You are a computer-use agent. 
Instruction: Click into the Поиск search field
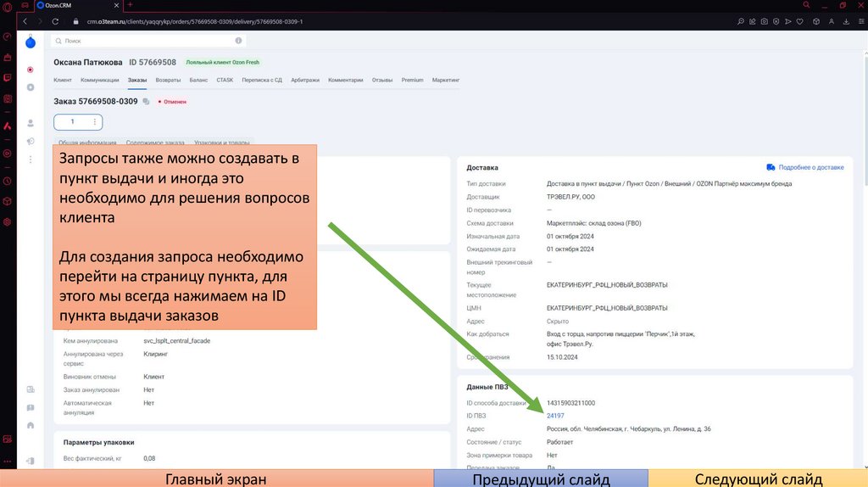tap(148, 41)
